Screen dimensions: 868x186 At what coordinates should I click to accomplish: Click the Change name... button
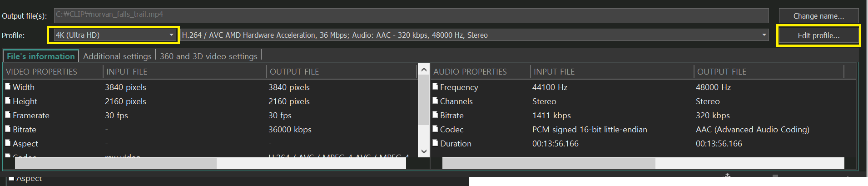point(818,16)
